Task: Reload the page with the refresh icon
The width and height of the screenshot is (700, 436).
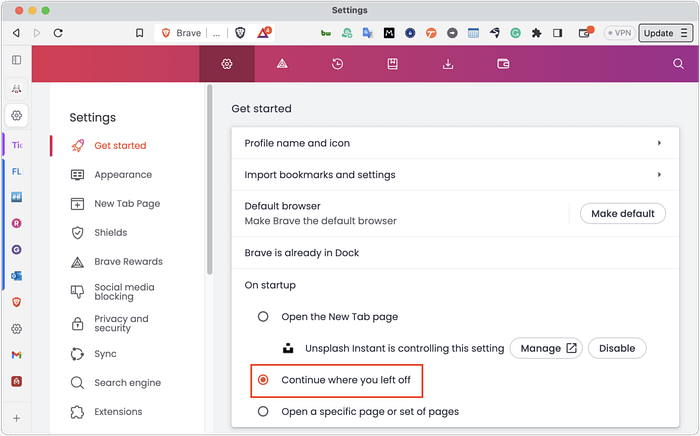Action: pyautogui.click(x=58, y=33)
